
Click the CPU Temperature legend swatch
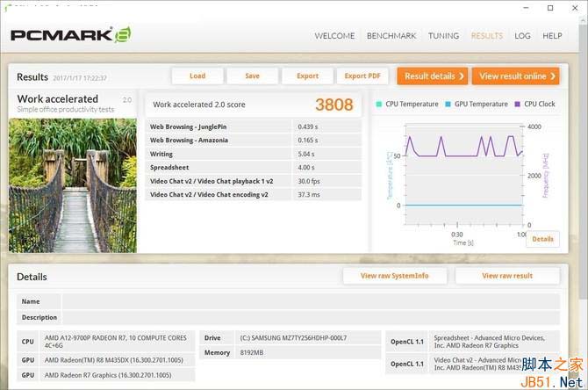click(x=379, y=105)
